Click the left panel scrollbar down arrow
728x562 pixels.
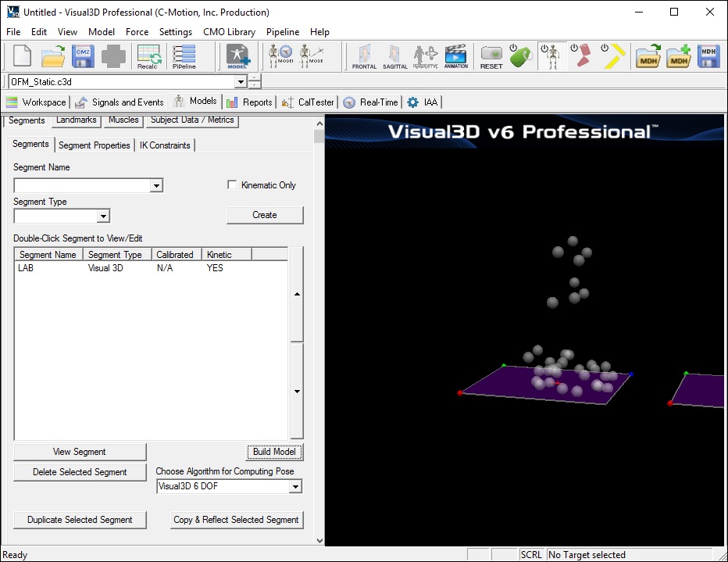[319, 540]
